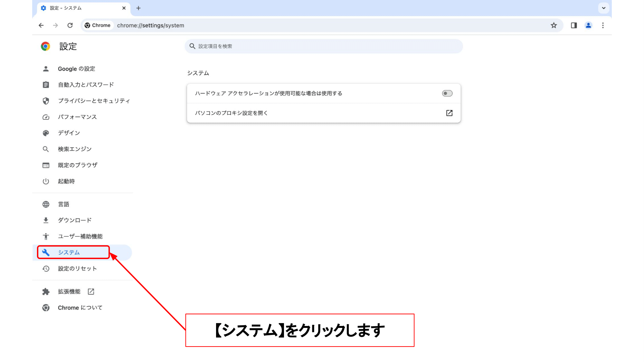Image resolution: width=644 pixels, height=362 pixels.
Task: Bookmark this page with star icon
Action: (x=554, y=25)
